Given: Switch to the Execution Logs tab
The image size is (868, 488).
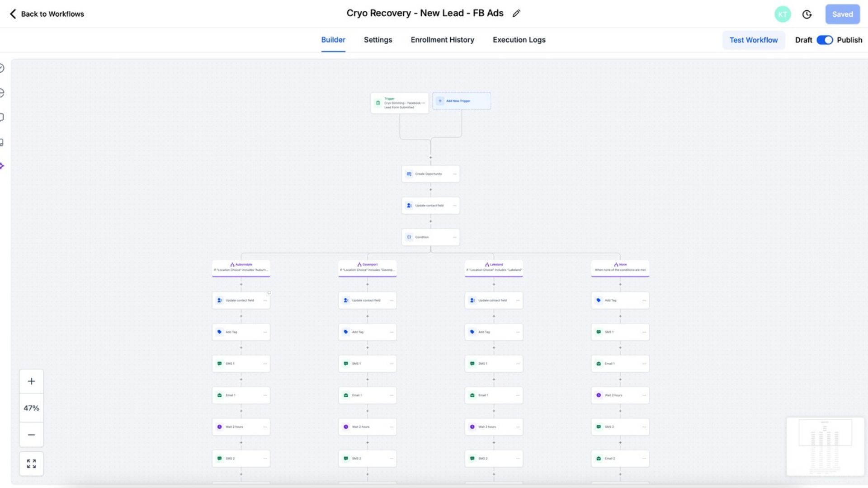Looking at the screenshot, I should pyautogui.click(x=519, y=40).
